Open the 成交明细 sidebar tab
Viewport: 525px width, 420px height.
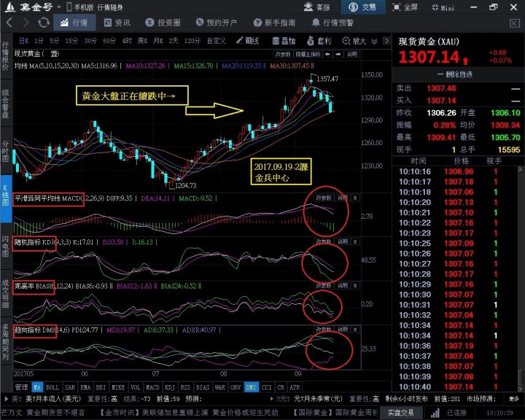coord(6,294)
